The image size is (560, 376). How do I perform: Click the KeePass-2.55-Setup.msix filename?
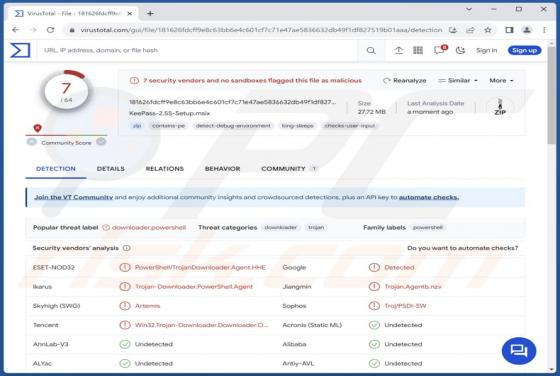170,113
